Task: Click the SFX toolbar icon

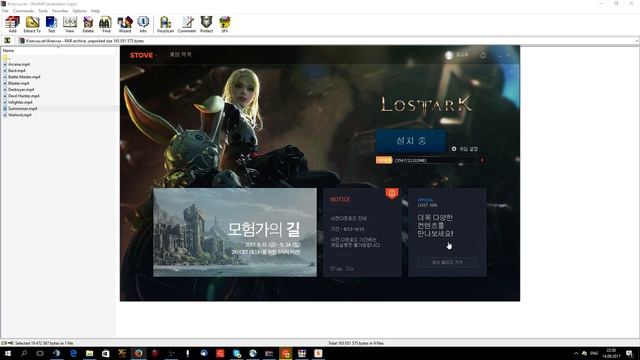Action: (224, 24)
